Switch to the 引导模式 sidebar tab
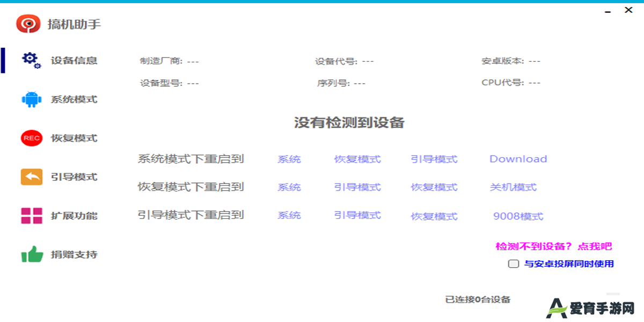The height and width of the screenshot is (322, 644). (x=74, y=177)
